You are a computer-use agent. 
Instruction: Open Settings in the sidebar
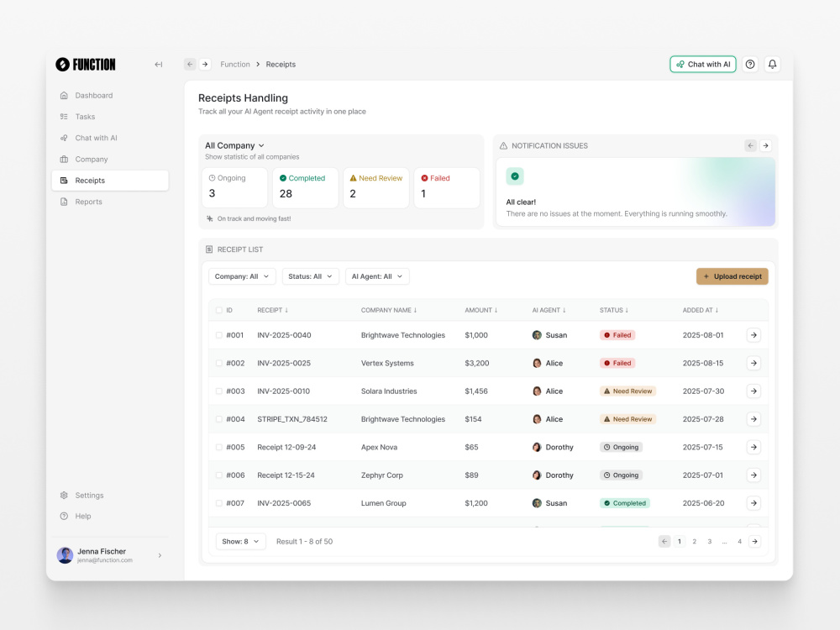(x=110, y=496)
